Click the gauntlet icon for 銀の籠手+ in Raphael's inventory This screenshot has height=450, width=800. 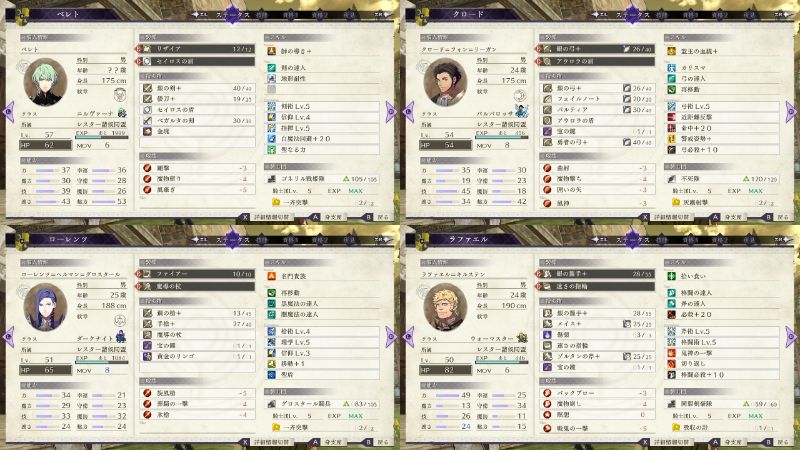click(547, 313)
